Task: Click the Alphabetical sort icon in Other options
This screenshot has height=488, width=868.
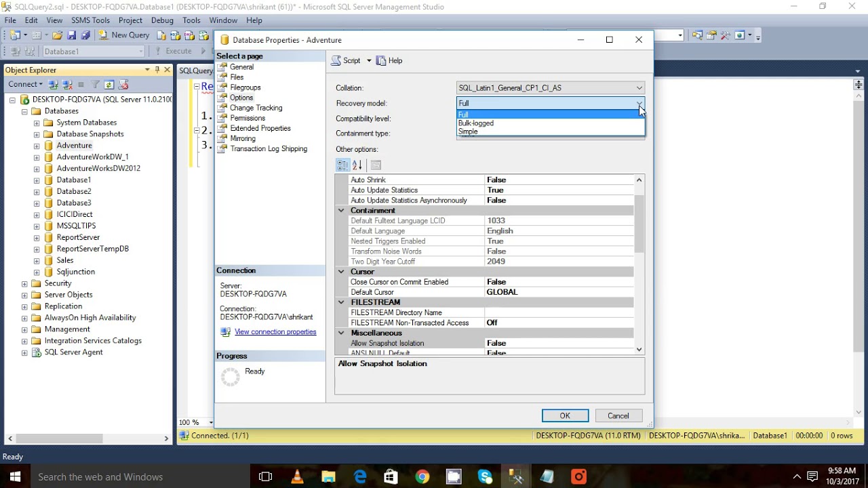Action: click(x=357, y=165)
